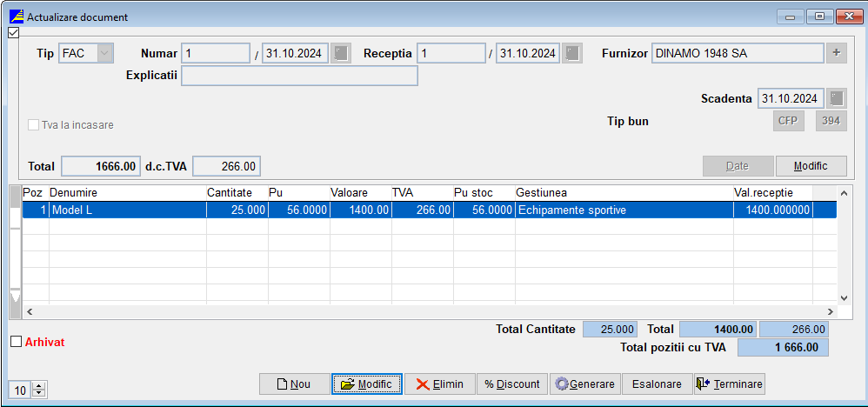Click the bottom Modific folder button

pos(366,384)
